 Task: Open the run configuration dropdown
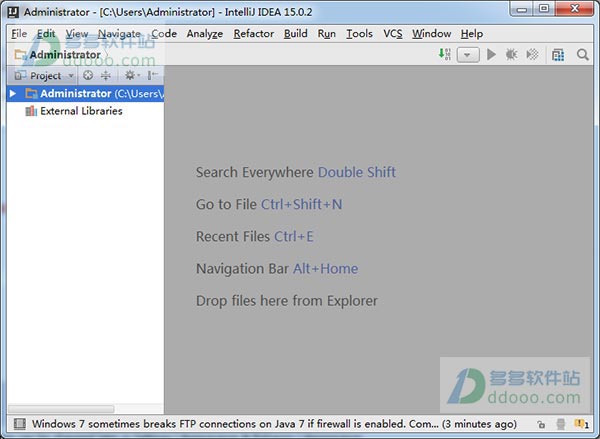pos(468,55)
